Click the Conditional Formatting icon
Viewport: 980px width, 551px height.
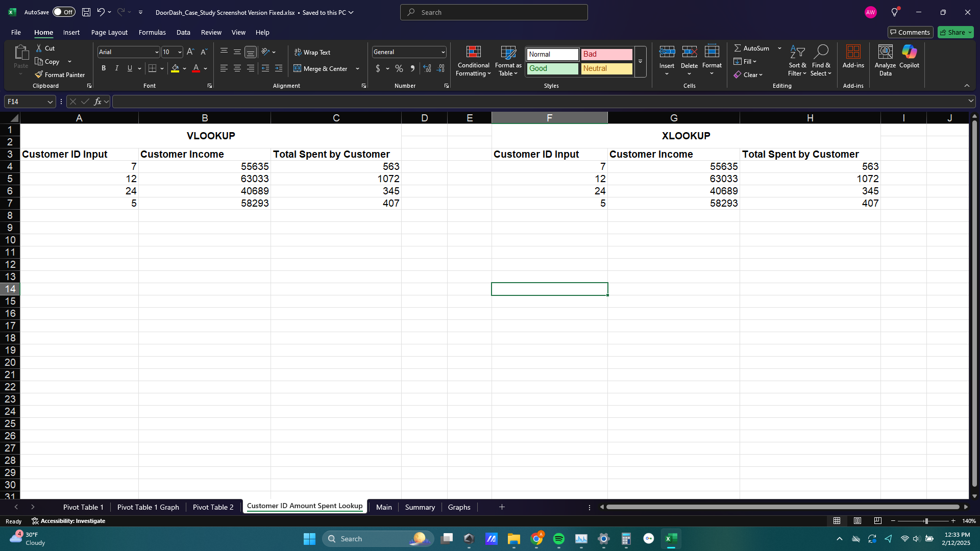(473, 52)
